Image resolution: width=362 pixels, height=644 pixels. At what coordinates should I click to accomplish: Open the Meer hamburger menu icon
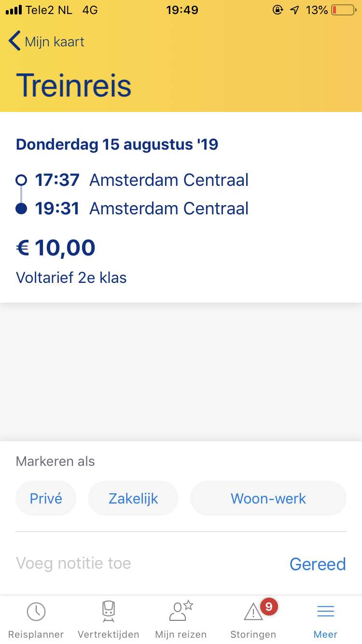tap(325, 612)
